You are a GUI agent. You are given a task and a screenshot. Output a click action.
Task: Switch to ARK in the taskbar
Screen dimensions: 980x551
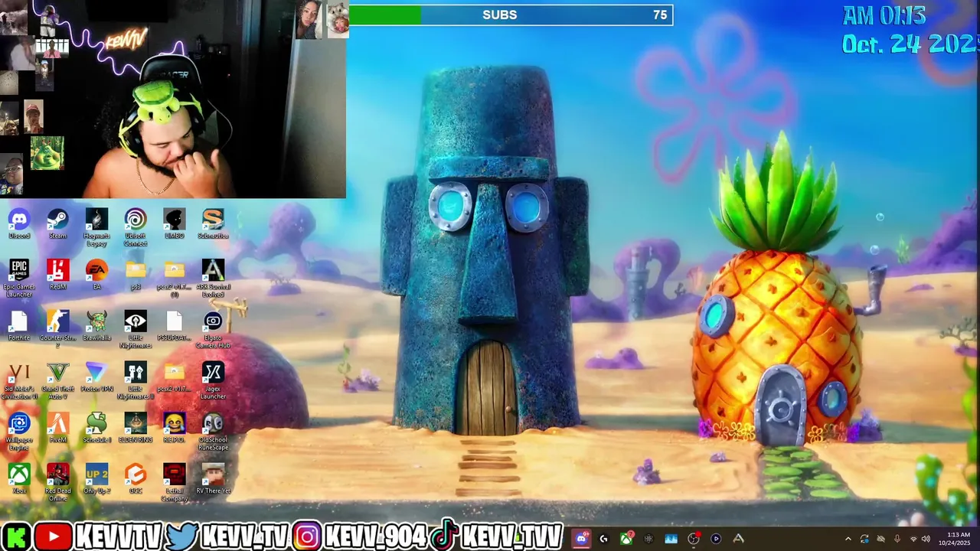click(738, 539)
